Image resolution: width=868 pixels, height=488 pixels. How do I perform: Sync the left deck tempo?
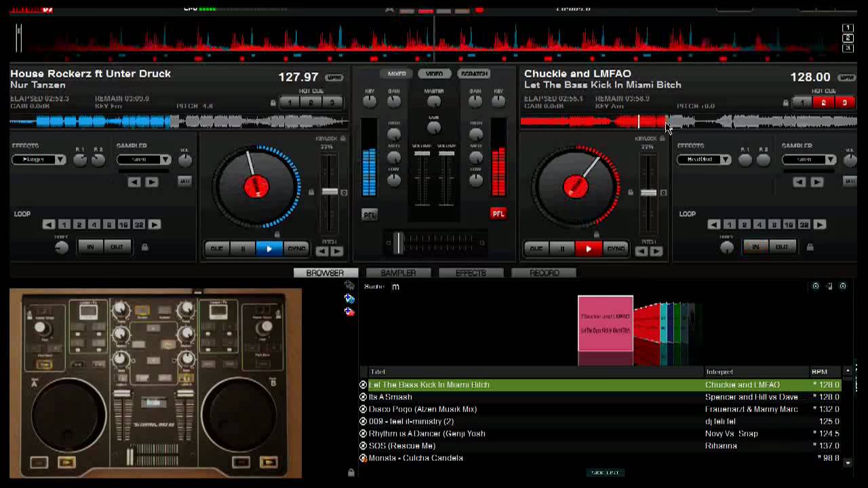click(296, 249)
